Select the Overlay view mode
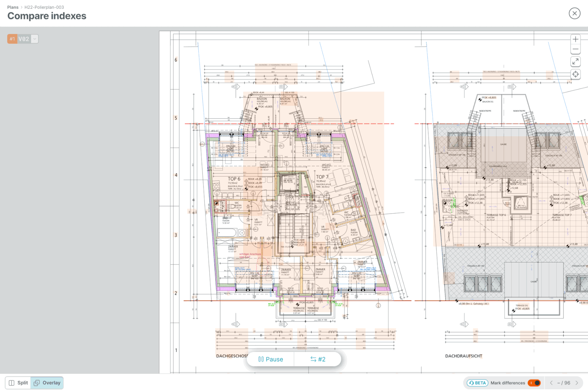 (47, 383)
